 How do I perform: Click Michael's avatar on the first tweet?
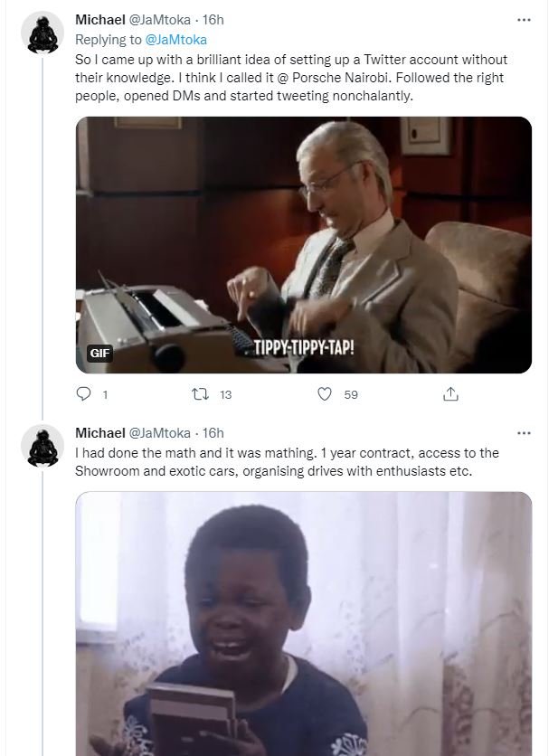(43, 34)
